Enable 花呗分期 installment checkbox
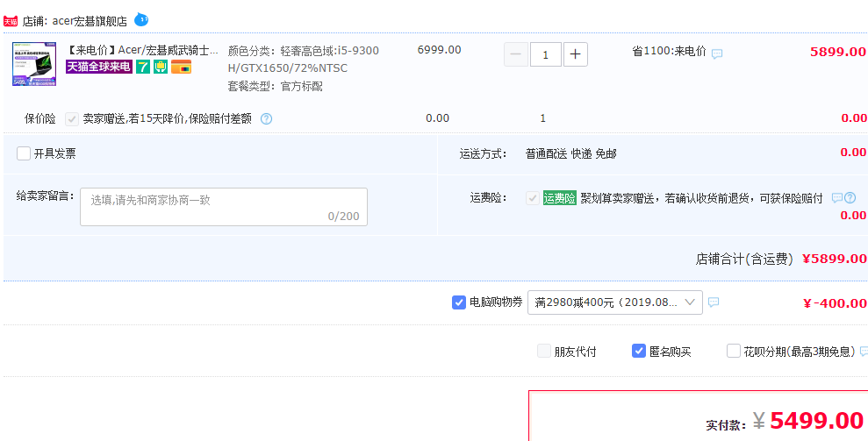868x441 pixels. [x=734, y=351]
